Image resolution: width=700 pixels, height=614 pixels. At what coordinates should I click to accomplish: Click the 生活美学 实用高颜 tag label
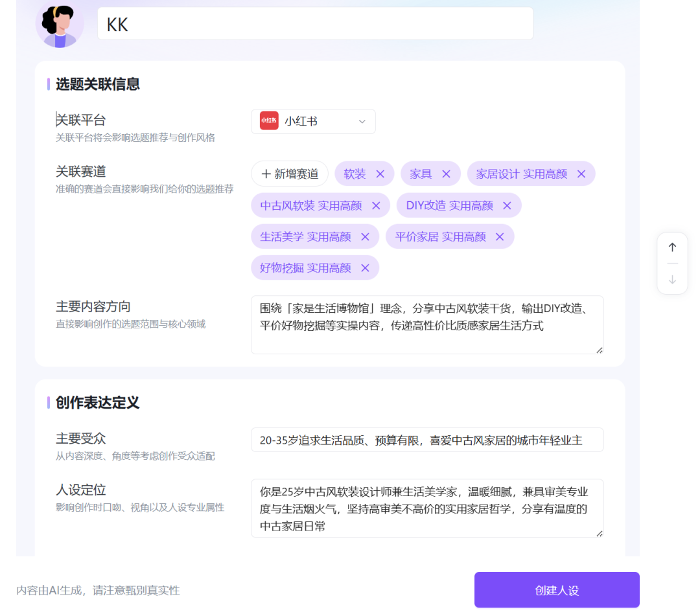(x=305, y=237)
